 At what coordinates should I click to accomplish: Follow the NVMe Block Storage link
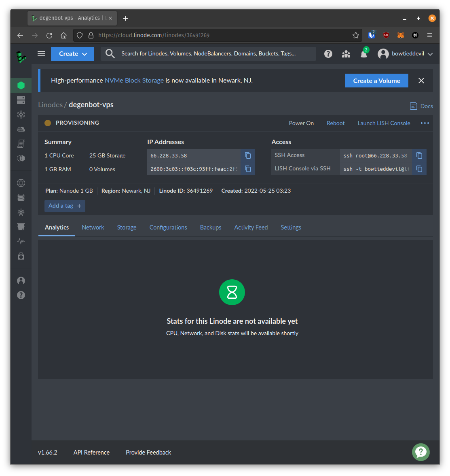click(x=134, y=81)
